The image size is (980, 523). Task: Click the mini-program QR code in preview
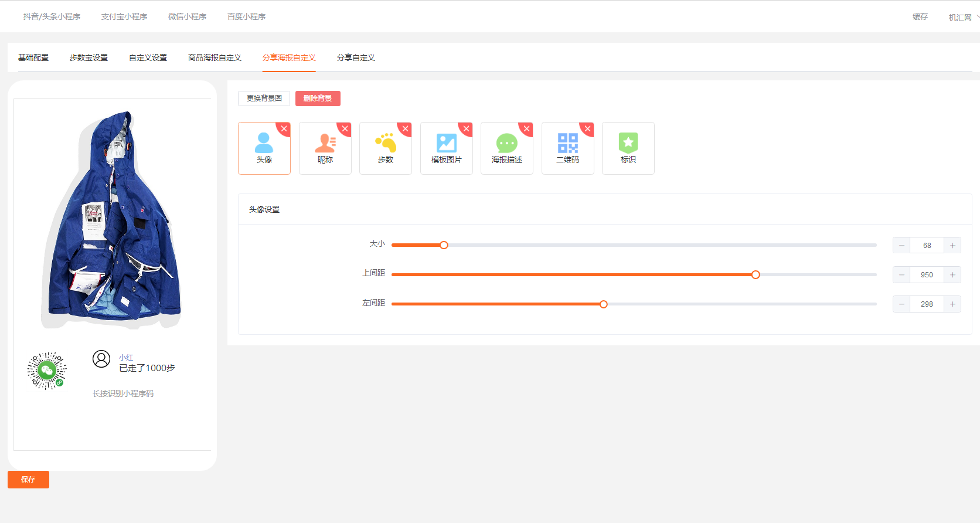47,371
